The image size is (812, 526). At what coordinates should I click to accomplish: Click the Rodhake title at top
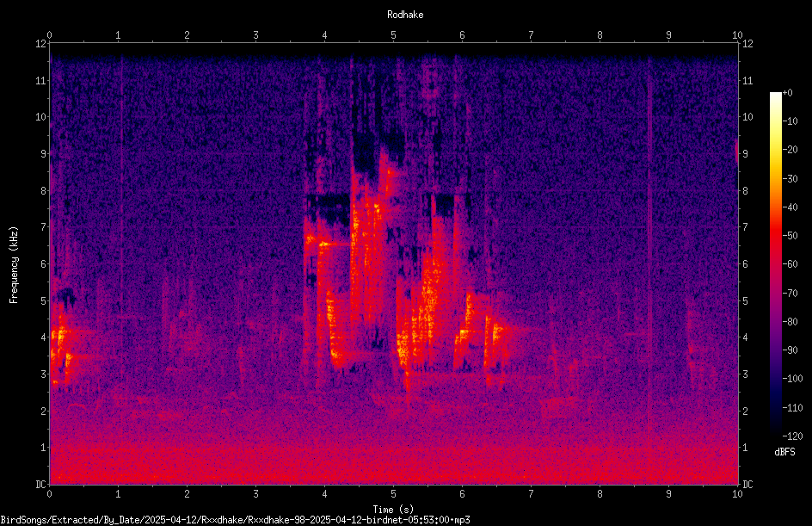tap(405, 15)
